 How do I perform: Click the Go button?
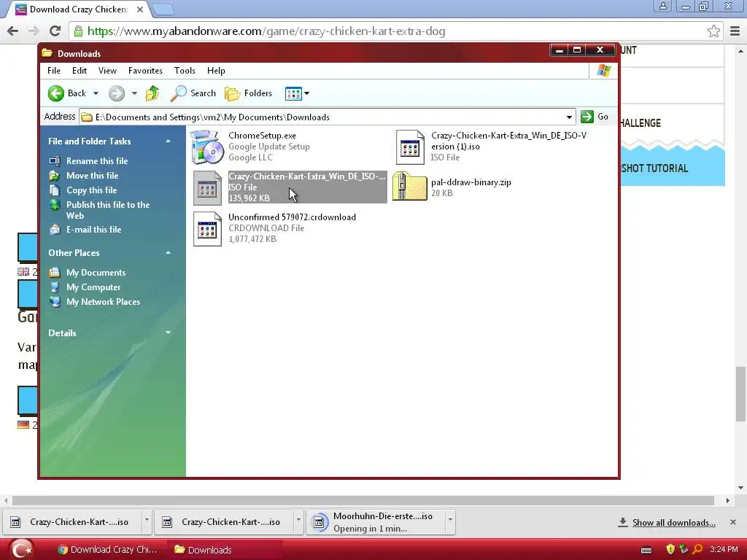(x=595, y=117)
